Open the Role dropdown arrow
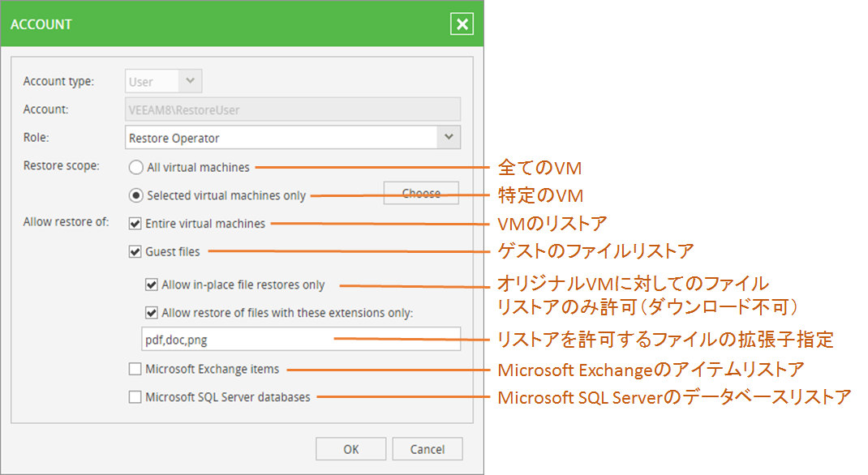This screenshot has height=475, width=868. [449, 137]
